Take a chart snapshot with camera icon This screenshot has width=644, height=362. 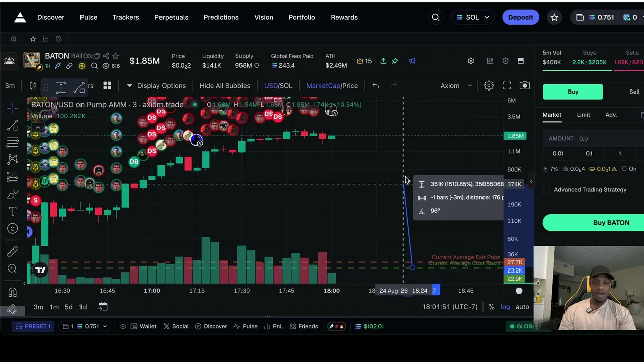pyautogui.click(x=525, y=85)
